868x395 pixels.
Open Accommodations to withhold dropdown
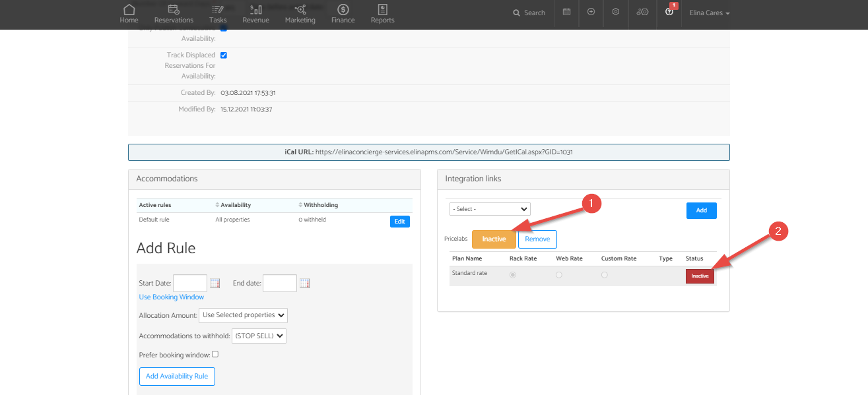coord(259,336)
